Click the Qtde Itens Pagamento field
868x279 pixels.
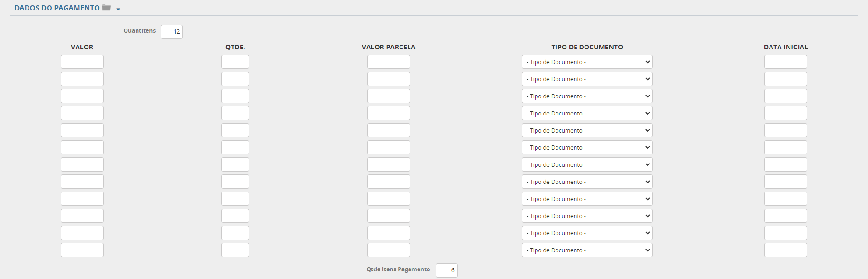[x=447, y=270]
